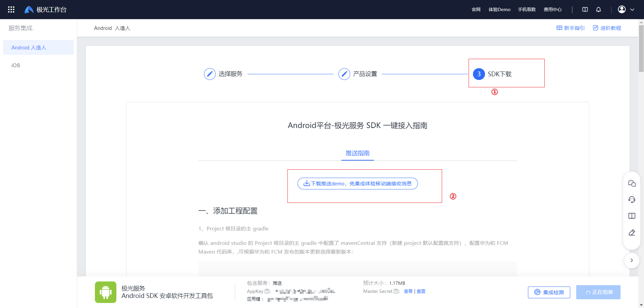Open the customer service headset icon
Viewport: 644px width, 308px height.
pos(632,200)
